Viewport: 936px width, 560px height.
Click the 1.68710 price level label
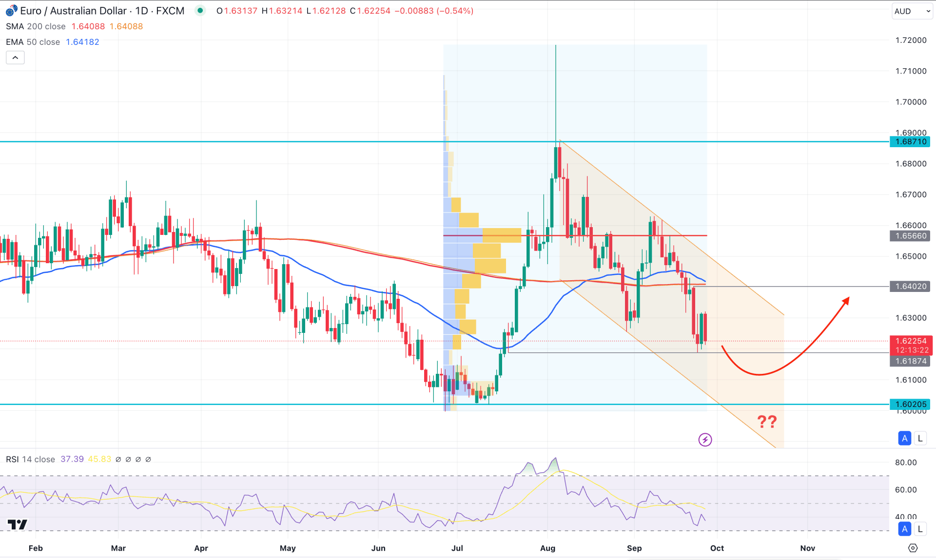coord(911,142)
